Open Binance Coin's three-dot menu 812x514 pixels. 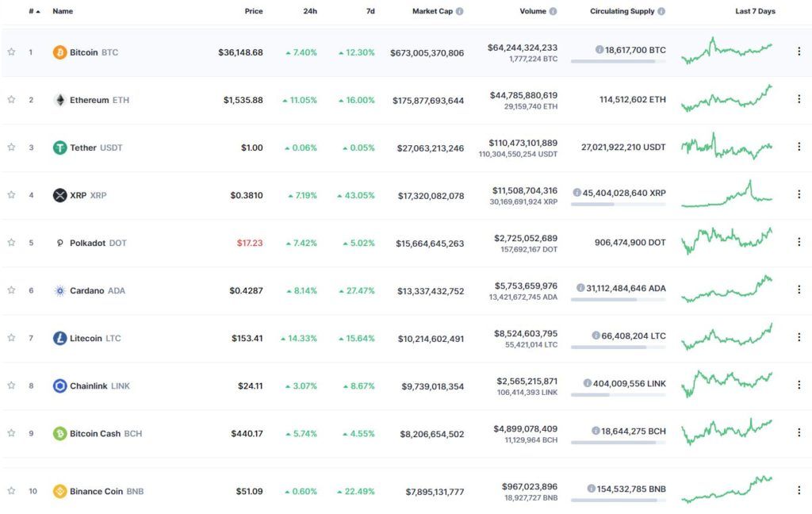click(x=799, y=490)
